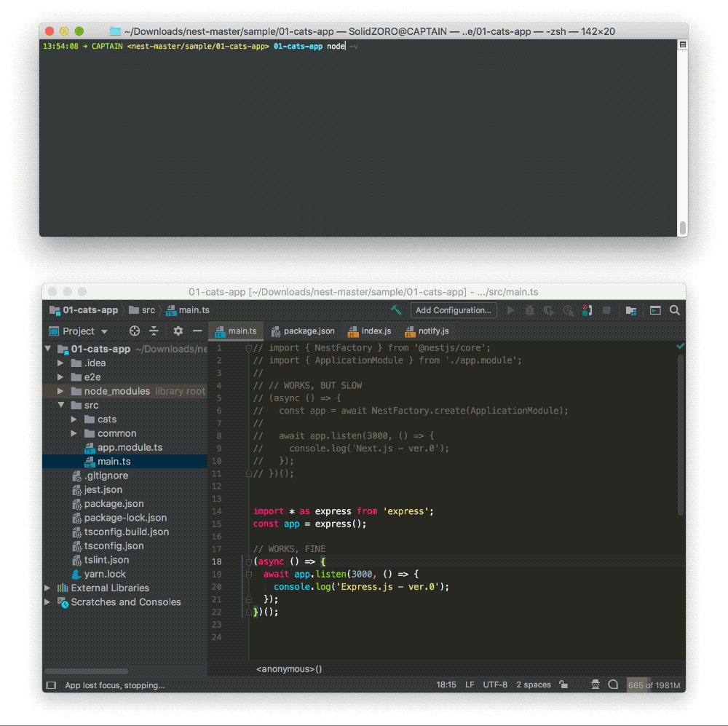Click the LF line separator in status bar
The image size is (728, 726).
(470, 684)
